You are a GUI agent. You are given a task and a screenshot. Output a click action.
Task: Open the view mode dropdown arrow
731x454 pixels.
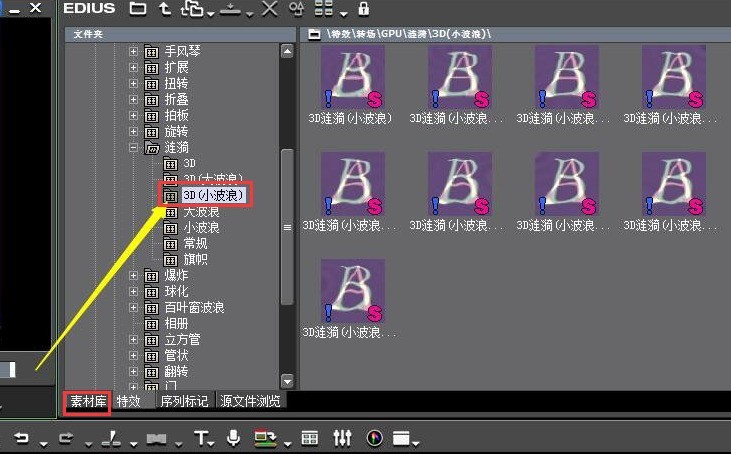pos(344,14)
